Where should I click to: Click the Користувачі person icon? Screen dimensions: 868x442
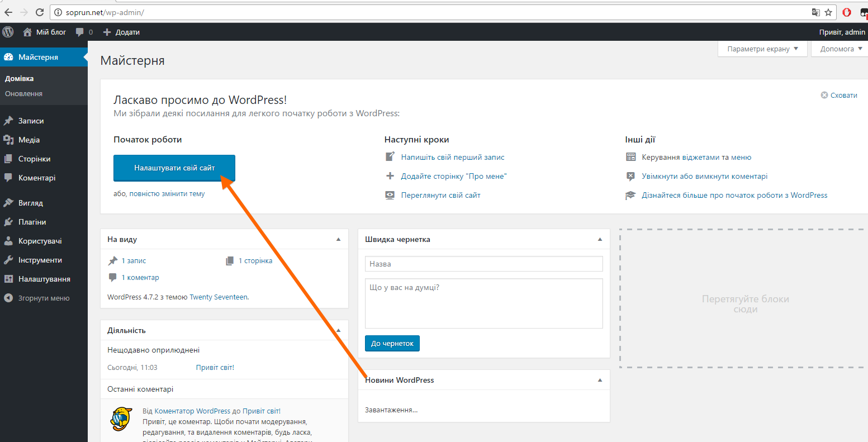click(8, 241)
